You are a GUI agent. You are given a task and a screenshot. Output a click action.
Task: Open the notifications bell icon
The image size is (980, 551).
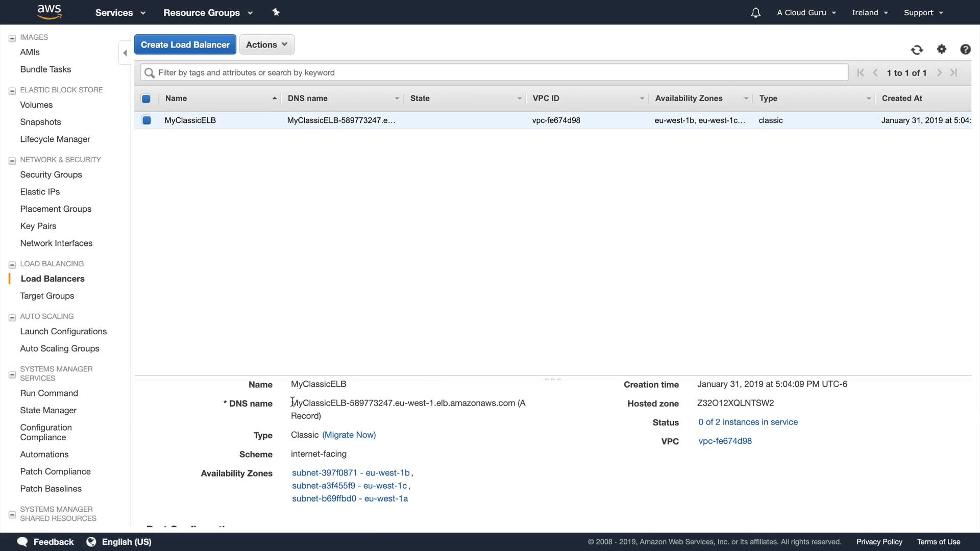755,13
